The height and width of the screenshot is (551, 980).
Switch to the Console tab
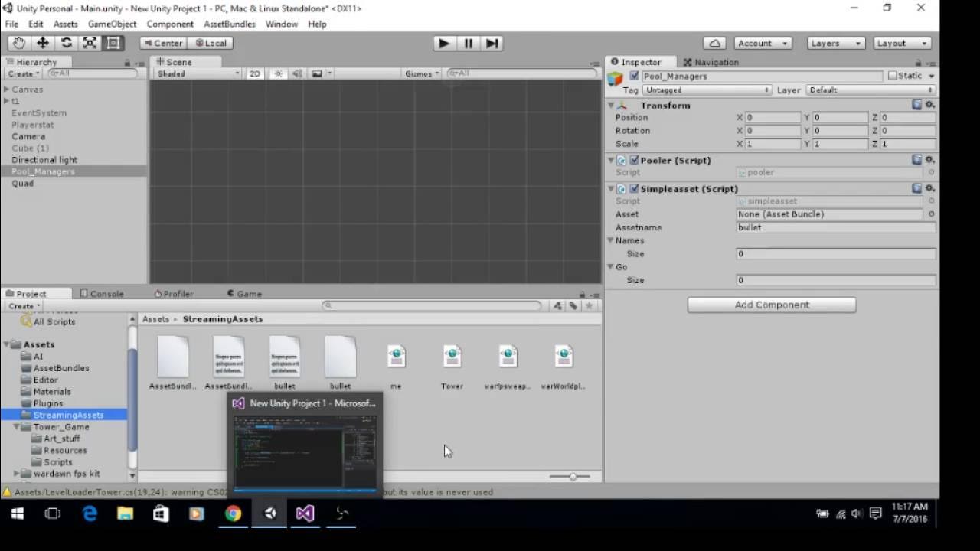pos(101,294)
